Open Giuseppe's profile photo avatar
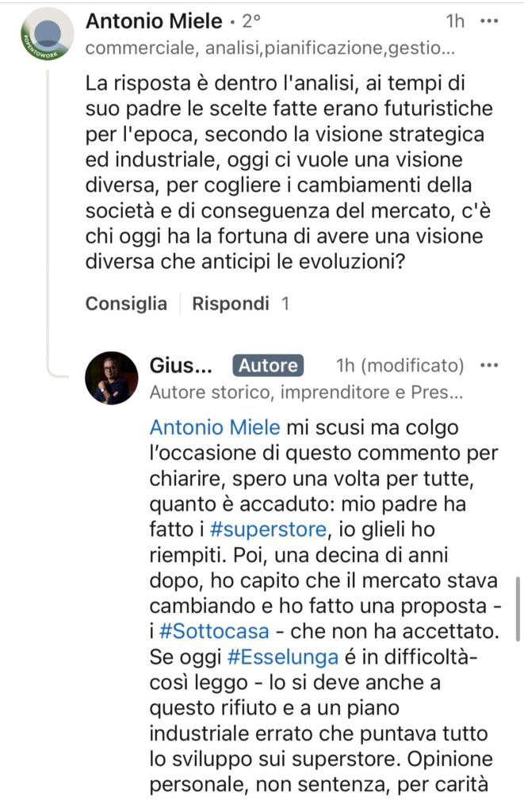This screenshot has width=524, height=812. [x=112, y=378]
